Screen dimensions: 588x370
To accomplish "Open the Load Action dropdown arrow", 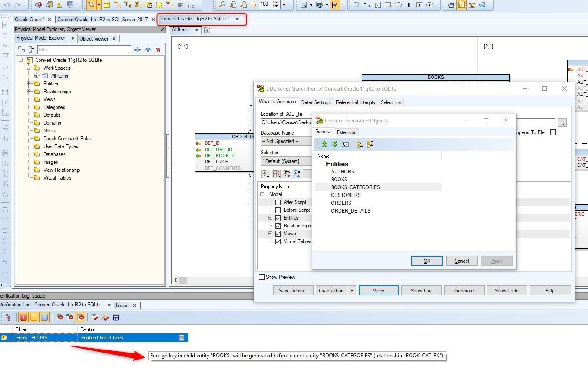I will pos(352,291).
